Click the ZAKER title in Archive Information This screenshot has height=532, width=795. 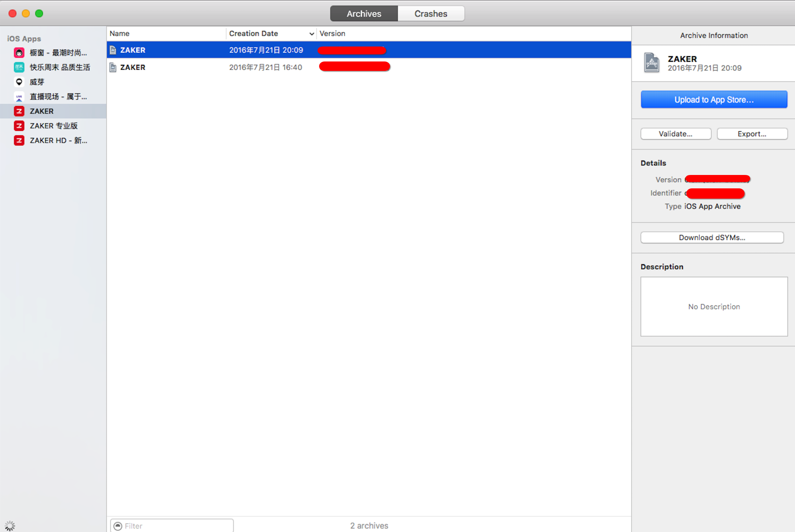[x=682, y=59]
